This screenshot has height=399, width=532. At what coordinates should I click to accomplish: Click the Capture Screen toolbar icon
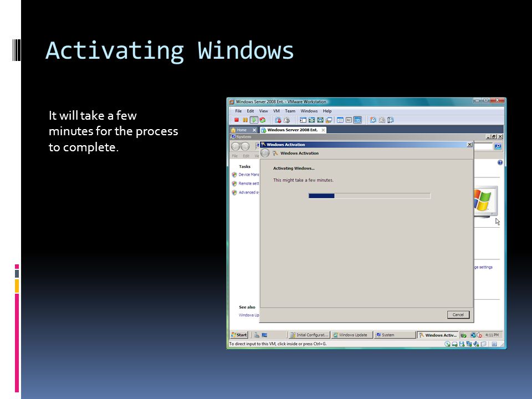373,120
